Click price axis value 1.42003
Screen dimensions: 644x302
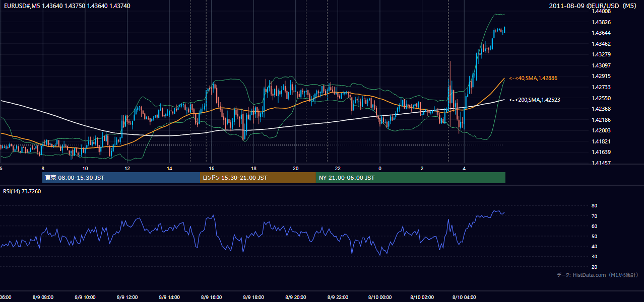point(601,130)
